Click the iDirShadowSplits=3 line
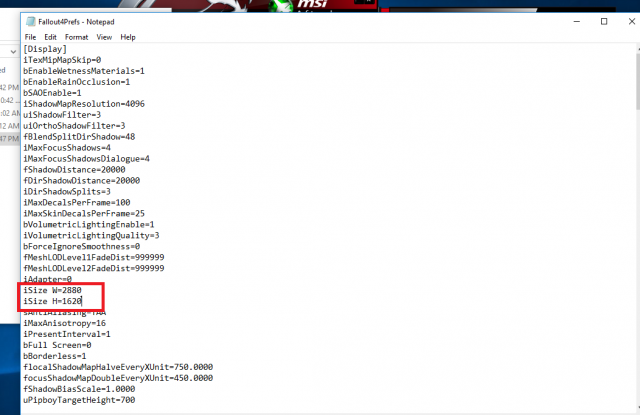The width and height of the screenshot is (640, 415). click(x=67, y=192)
